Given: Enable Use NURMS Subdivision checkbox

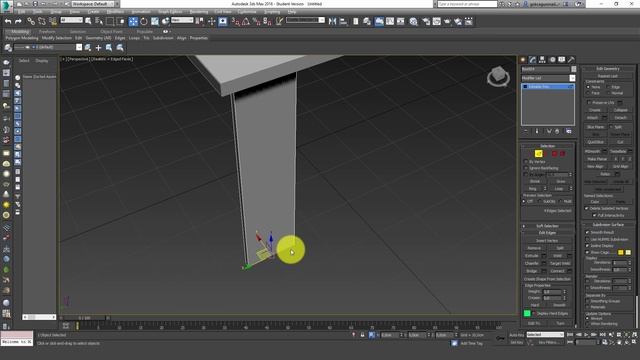Looking at the screenshot, I should [587, 239].
